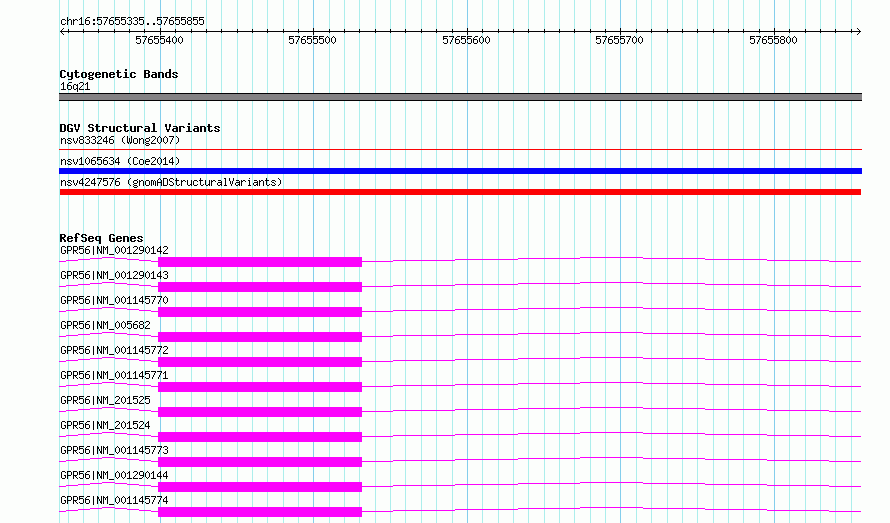Click the 16q21 band label
The image size is (890, 523).
point(75,86)
